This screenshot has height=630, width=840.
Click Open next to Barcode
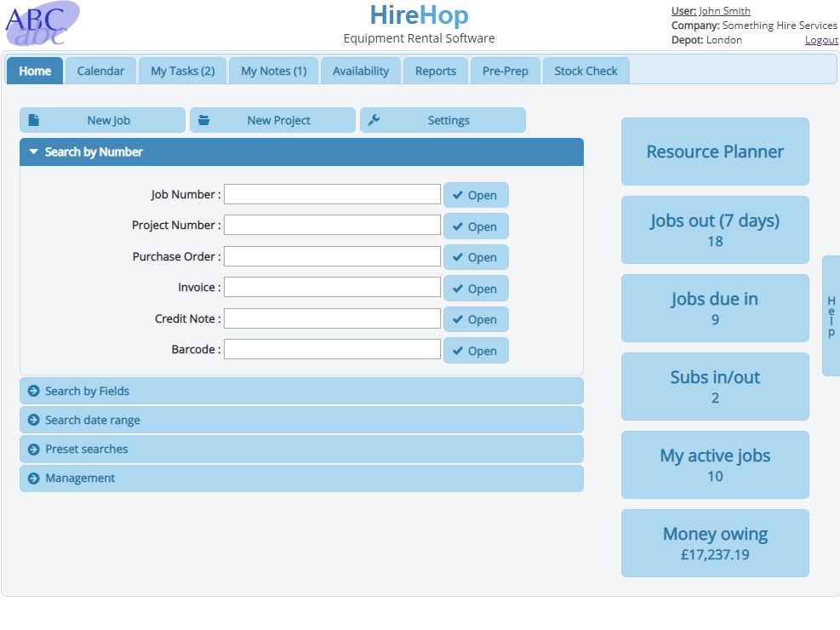tap(476, 351)
